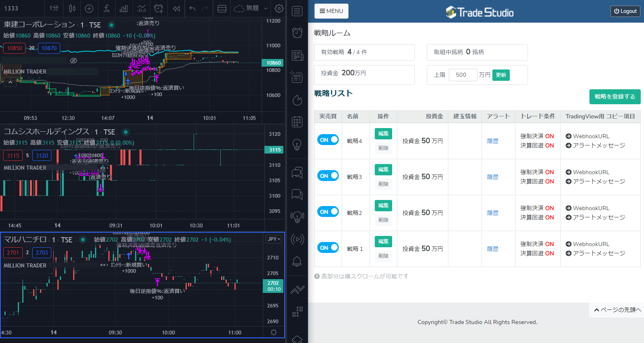644x343 pixels.
Task: Toggle the hidden eye icon on the chart indicator
Action: click(x=74, y=61)
